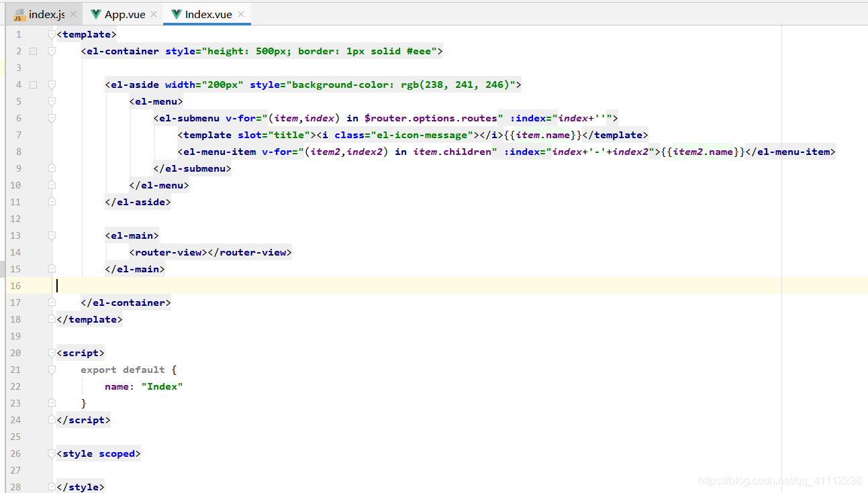Click line number 16 in the gutter
The height and width of the screenshot is (493, 868).
15,286
